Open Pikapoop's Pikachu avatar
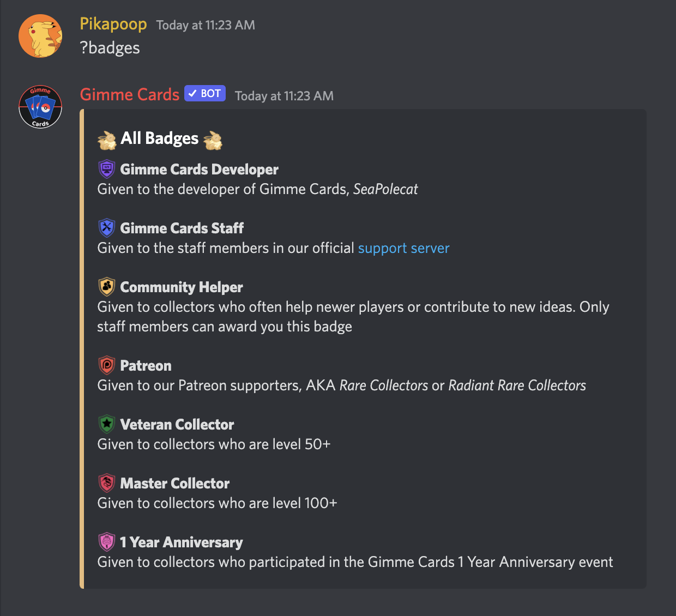 click(40, 36)
